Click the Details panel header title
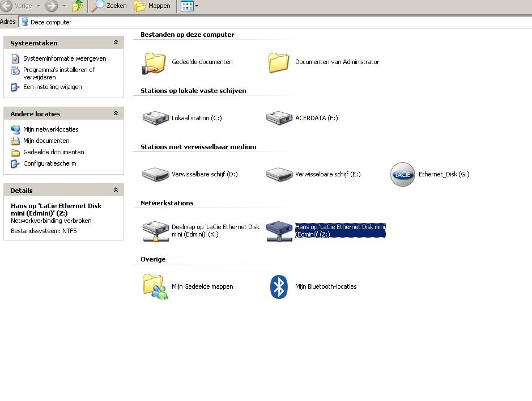532x401 pixels. (x=22, y=191)
